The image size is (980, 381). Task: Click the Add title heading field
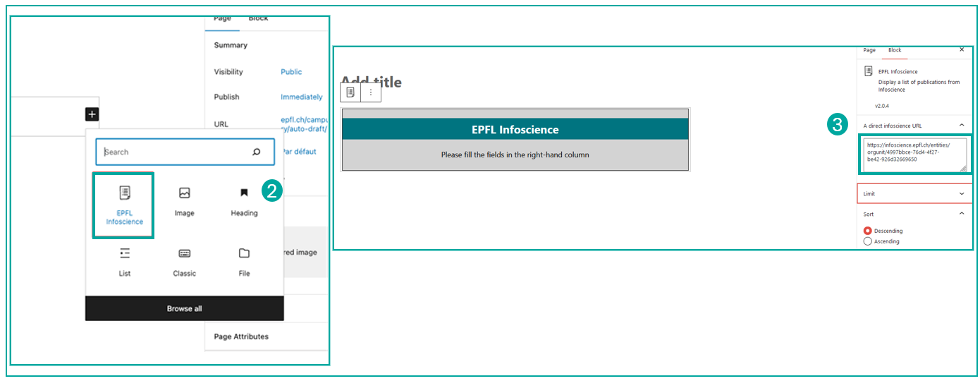[x=372, y=82]
